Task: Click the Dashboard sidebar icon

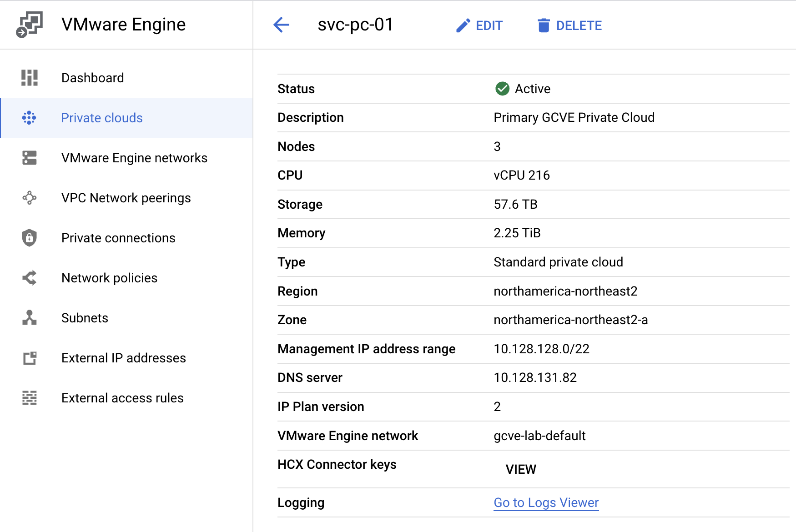Action: pos(30,78)
